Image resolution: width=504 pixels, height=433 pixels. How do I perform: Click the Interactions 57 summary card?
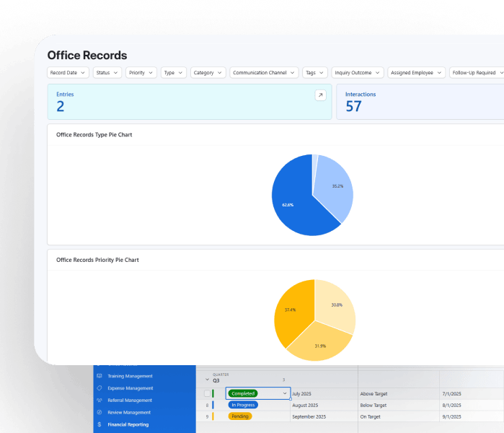[x=420, y=102]
